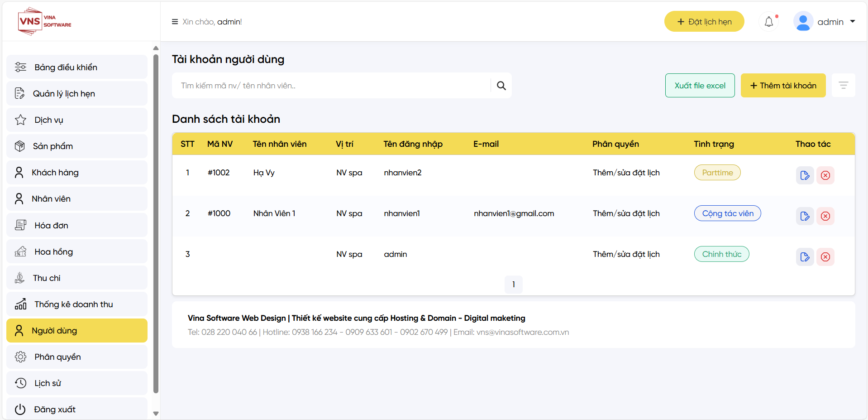This screenshot has width=868, height=420.
Task: Click the VNS Vina Software logo
Action: [x=45, y=21]
